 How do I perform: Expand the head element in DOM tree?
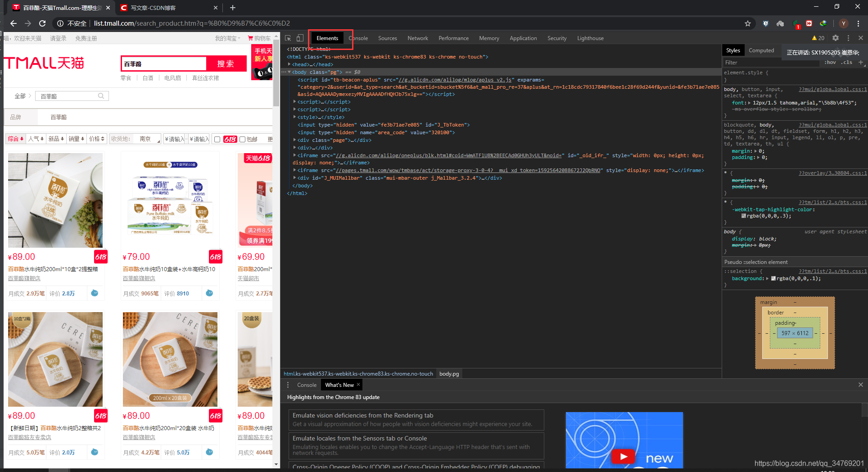pos(289,64)
